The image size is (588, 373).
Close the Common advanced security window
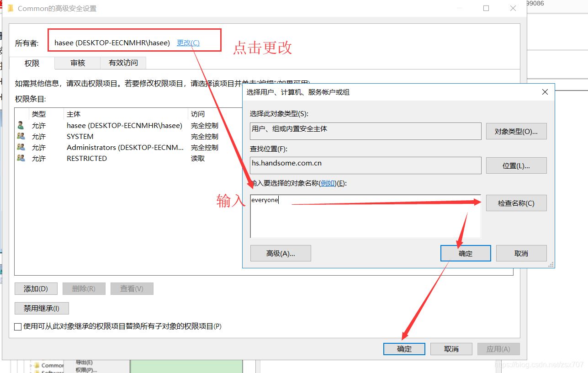[514, 8]
